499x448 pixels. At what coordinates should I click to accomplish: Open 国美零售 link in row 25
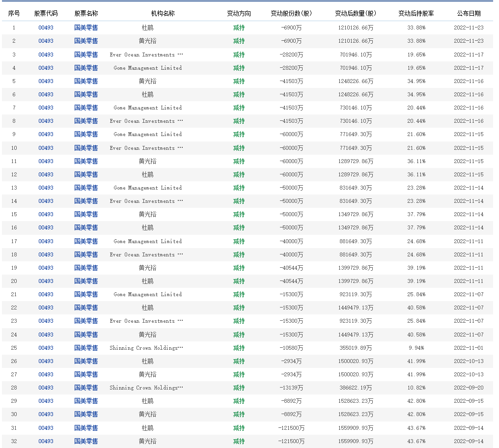pyautogui.click(x=86, y=348)
